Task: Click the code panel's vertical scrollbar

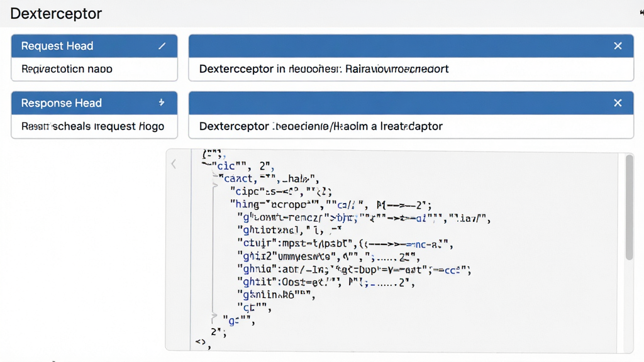Action: pyautogui.click(x=629, y=207)
